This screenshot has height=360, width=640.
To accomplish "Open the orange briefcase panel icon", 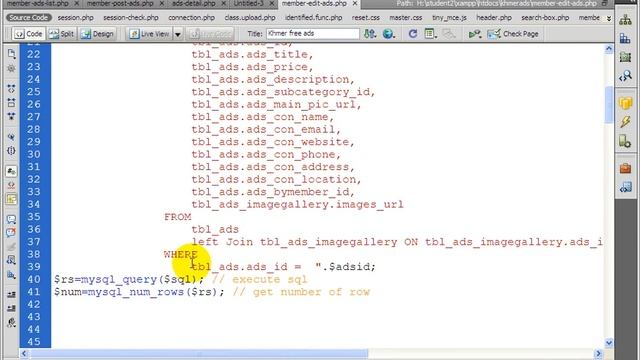I will [x=625, y=168].
